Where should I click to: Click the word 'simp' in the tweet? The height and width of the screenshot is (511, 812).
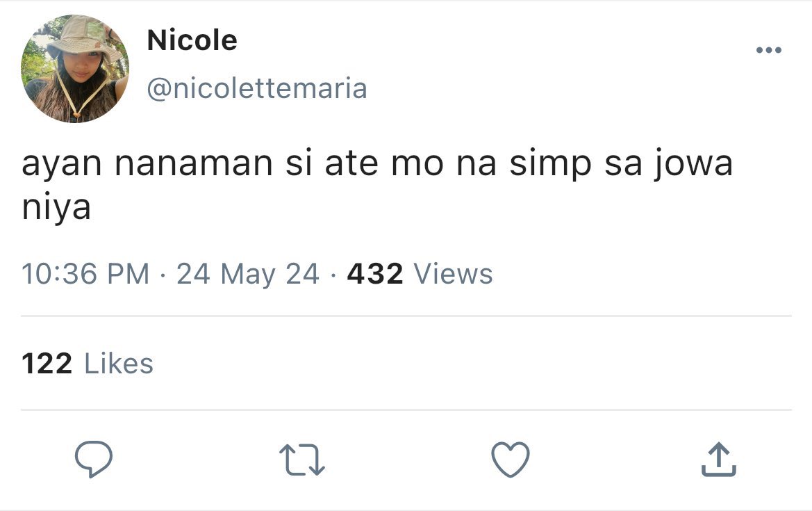tap(551, 164)
